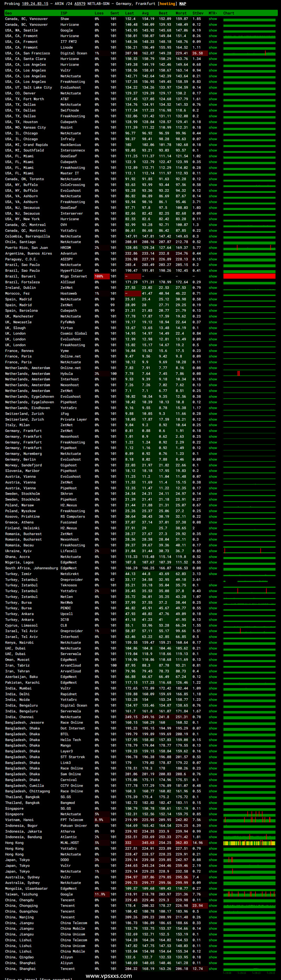Show MTR for Vancouver Shaw row
Viewport: 281px width, 980px height.
tap(213, 19)
